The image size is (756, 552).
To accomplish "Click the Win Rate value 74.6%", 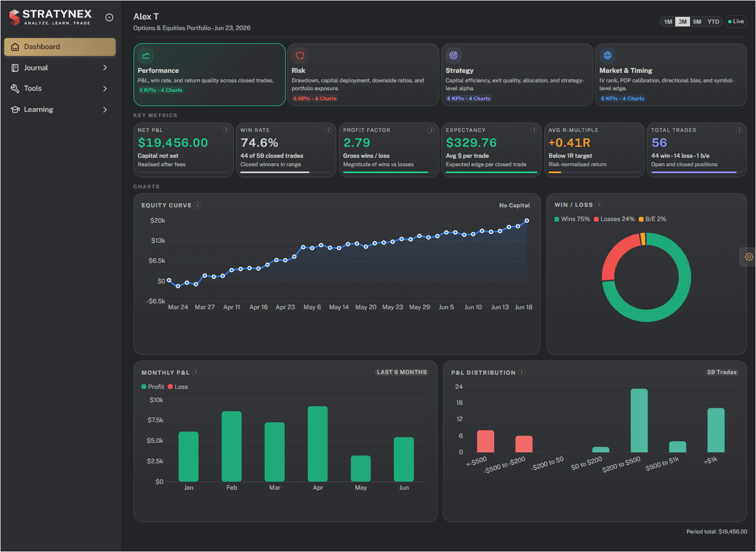I will pos(259,143).
